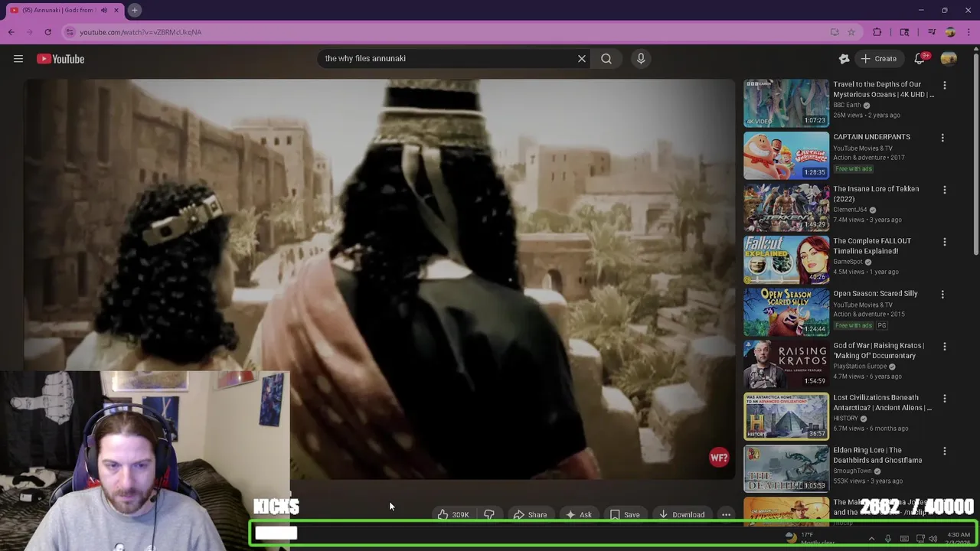This screenshot has height=551, width=980.
Task: Visit the GameSpot channel name
Action: (848, 262)
